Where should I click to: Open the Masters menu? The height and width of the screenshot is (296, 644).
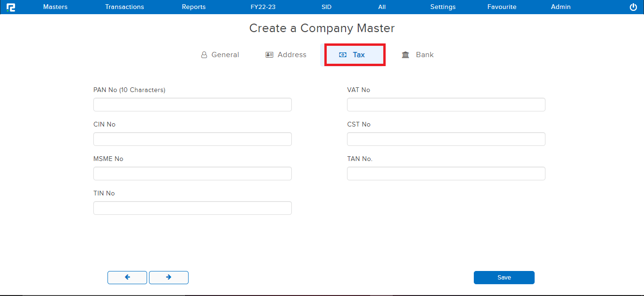55,7
